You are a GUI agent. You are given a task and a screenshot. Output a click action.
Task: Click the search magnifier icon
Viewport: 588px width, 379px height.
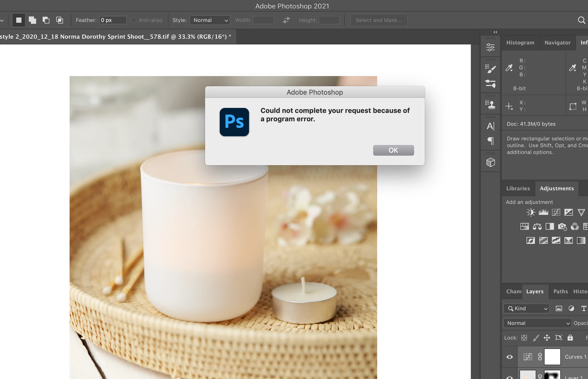581,20
